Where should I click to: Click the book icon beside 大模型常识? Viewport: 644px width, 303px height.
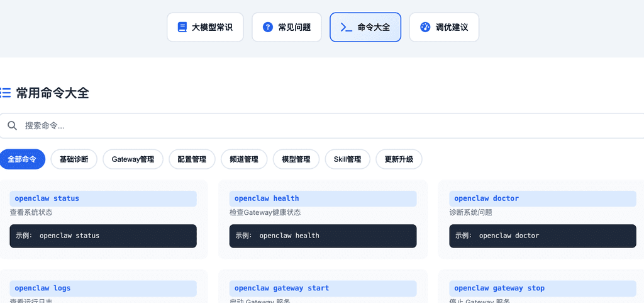pos(182,27)
